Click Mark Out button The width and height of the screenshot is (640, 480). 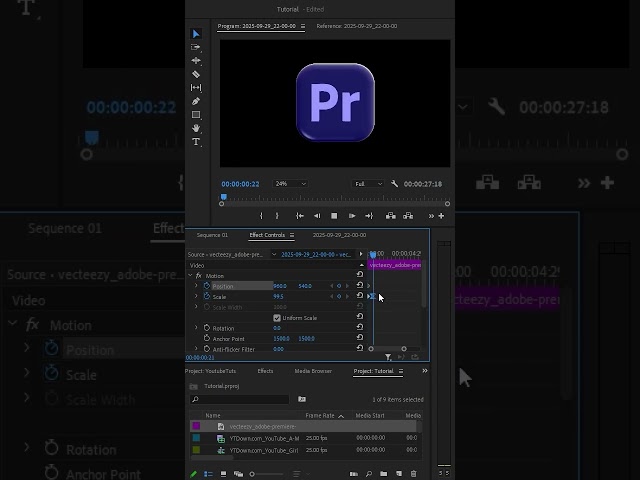[x=277, y=216]
